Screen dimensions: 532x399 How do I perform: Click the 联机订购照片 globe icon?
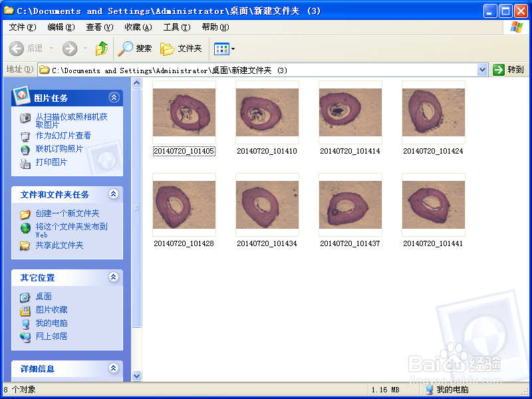25,150
